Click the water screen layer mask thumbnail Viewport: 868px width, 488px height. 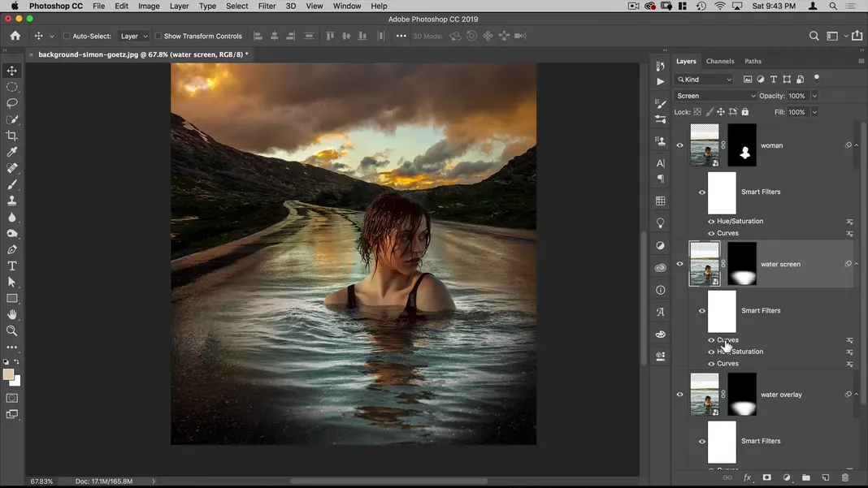(x=742, y=264)
